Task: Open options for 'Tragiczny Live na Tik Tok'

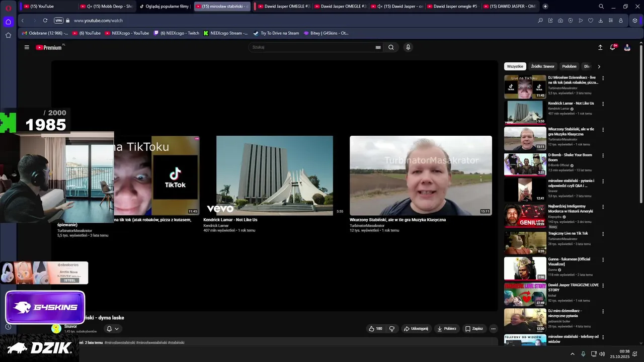Action: (603, 234)
